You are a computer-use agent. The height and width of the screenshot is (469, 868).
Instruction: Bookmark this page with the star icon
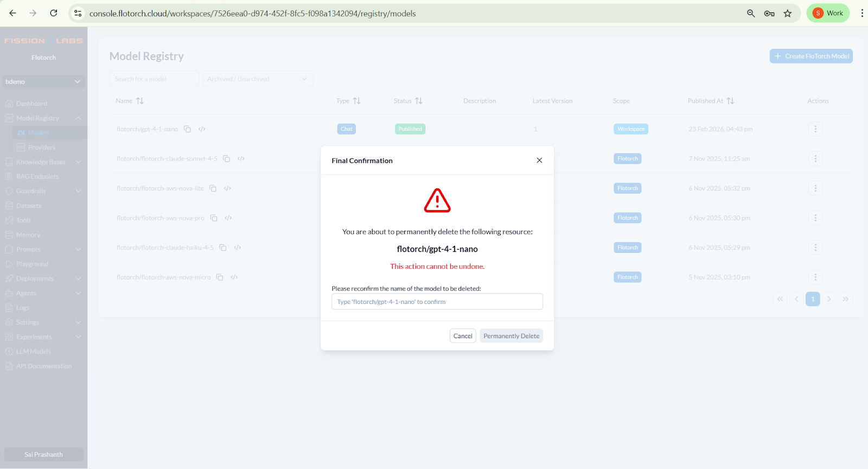click(x=788, y=13)
